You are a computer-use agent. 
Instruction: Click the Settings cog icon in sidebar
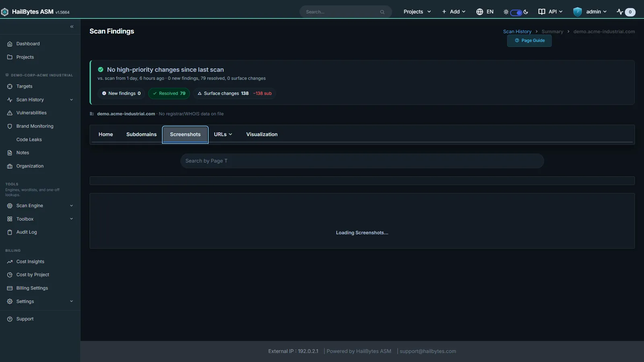10,301
